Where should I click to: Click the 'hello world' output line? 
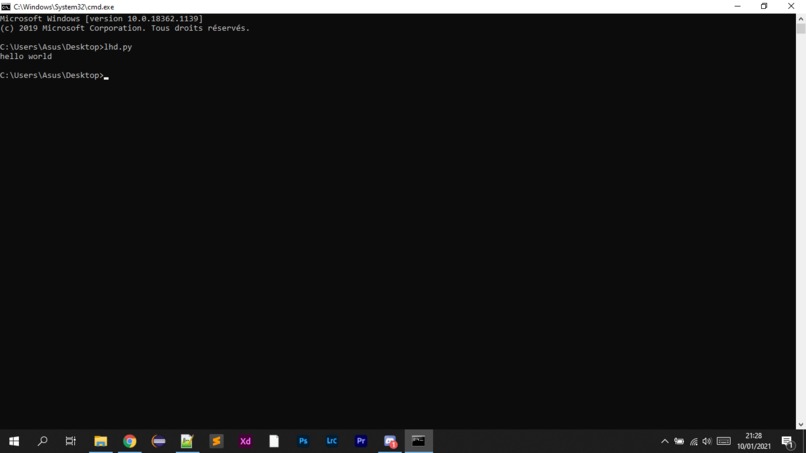coord(26,57)
